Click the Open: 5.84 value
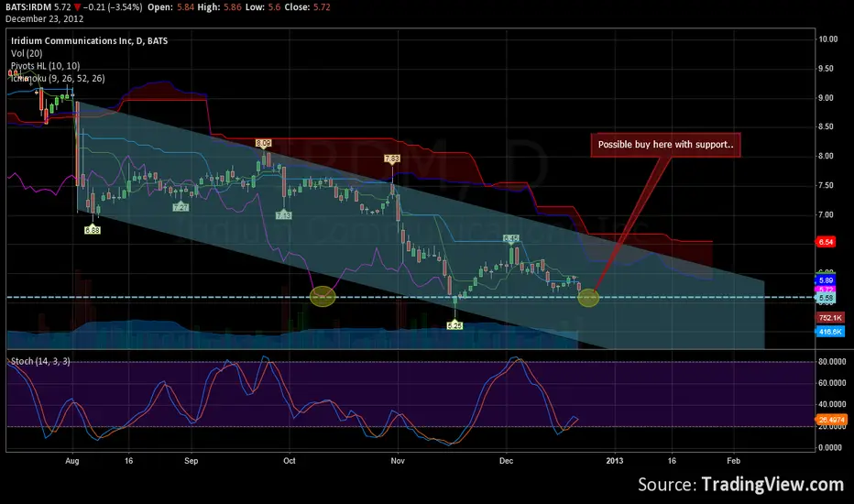Screen dimensions: 854x504 (x=170, y=7)
